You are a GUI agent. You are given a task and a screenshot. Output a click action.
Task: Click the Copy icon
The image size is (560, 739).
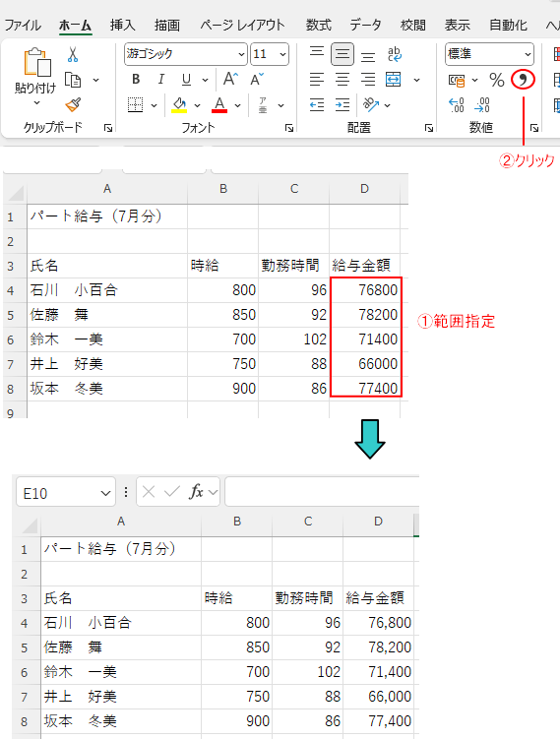pos(73,80)
